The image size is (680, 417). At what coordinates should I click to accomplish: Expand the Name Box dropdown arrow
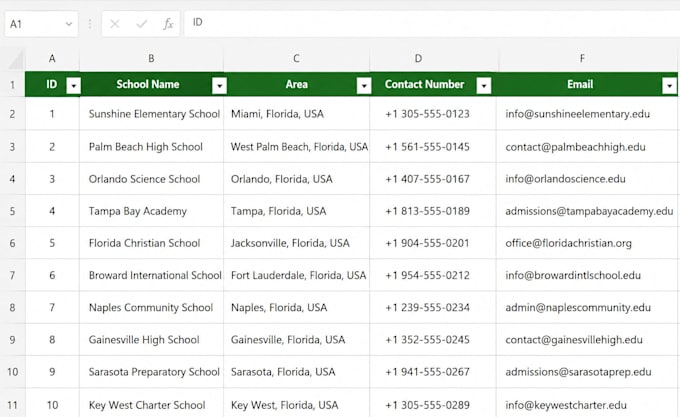(69, 24)
